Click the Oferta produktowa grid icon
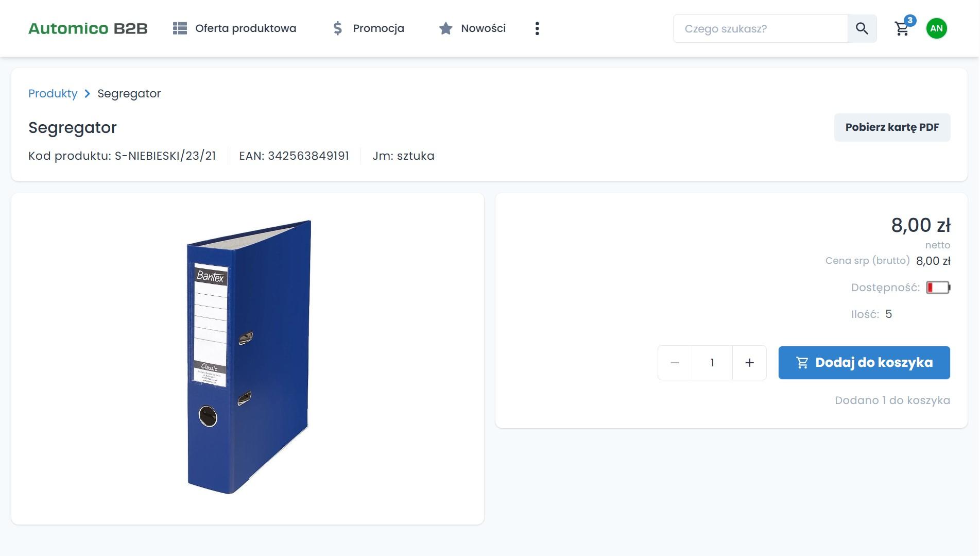Screen dimensions: 980x556 click(180, 28)
